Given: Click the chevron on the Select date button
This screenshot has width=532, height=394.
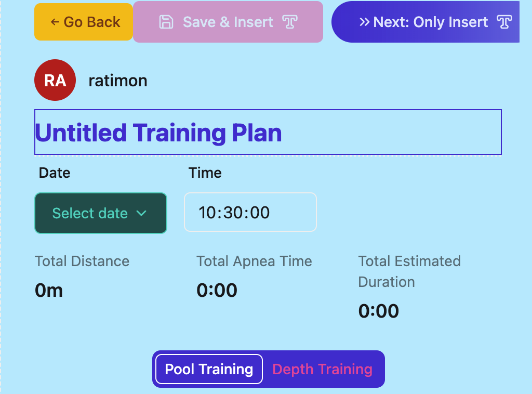Looking at the screenshot, I should click(141, 213).
